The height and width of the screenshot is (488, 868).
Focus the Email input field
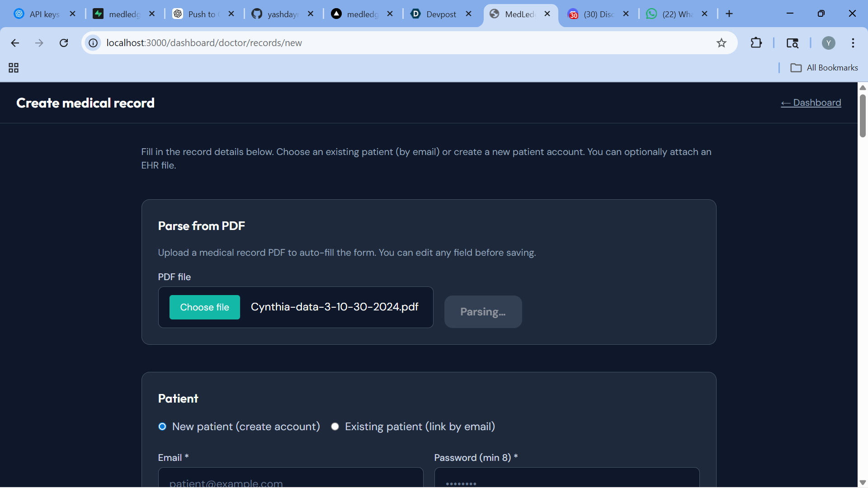click(290, 479)
